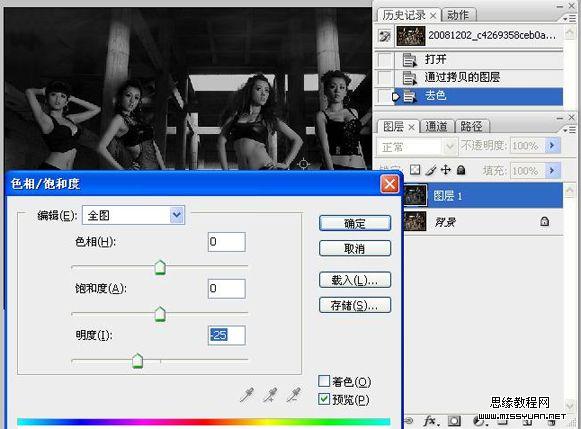Open the 编辑 全图 dropdown
Screen dimensions: 581x429
click(133, 215)
